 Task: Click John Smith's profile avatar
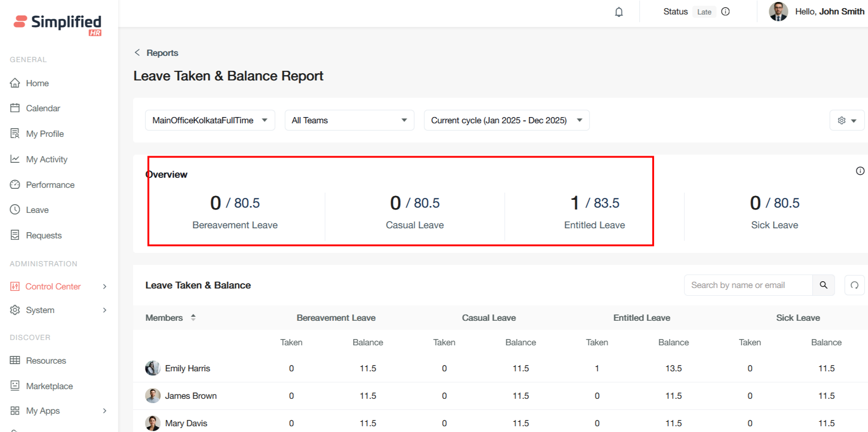click(778, 12)
